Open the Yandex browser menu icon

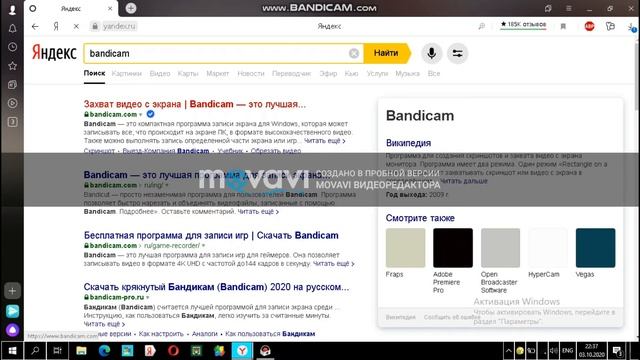(610, 26)
